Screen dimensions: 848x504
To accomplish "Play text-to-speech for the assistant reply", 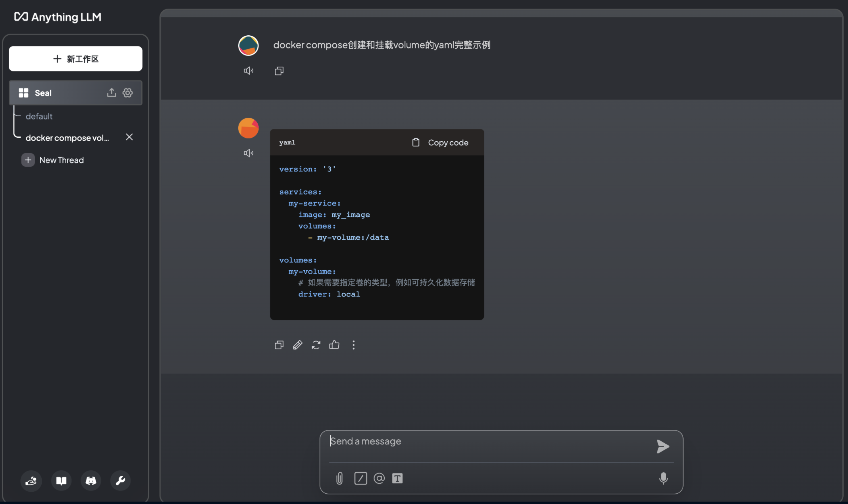I will [249, 153].
